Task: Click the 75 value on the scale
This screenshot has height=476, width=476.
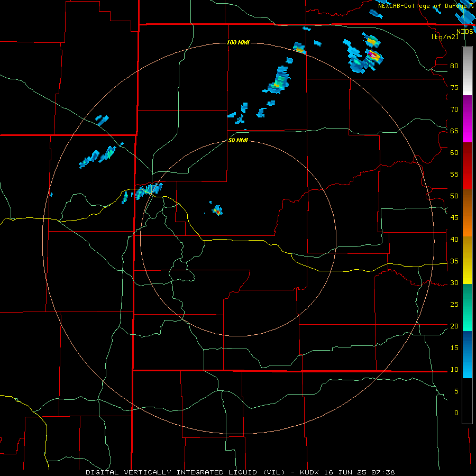Action: coord(454,88)
